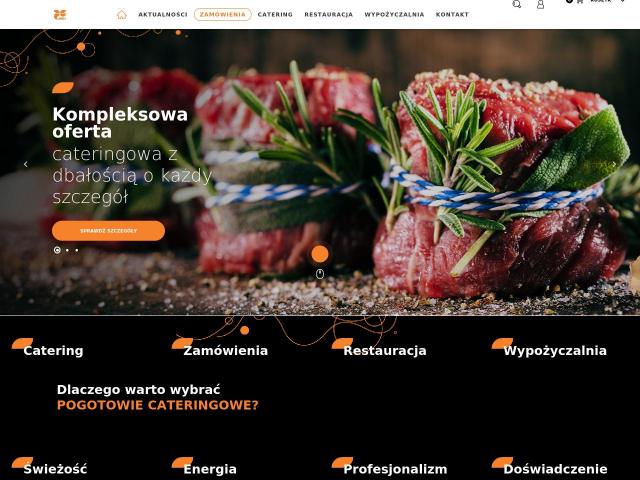Open the Zamówienia menu item
This screenshot has height=480, width=640.
point(222,14)
